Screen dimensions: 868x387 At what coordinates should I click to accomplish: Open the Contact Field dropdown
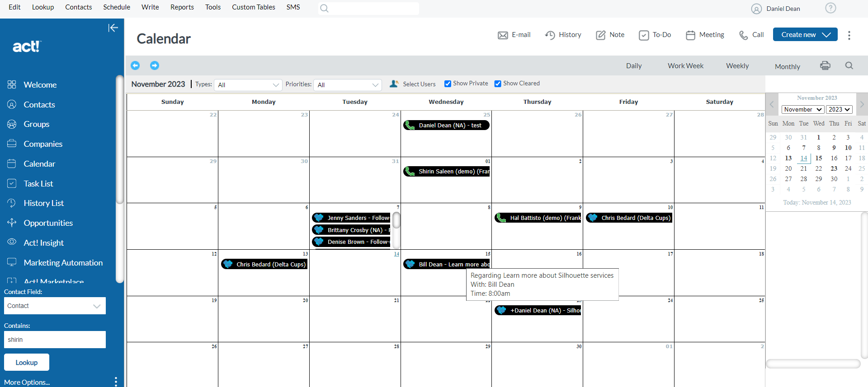pyautogui.click(x=55, y=306)
